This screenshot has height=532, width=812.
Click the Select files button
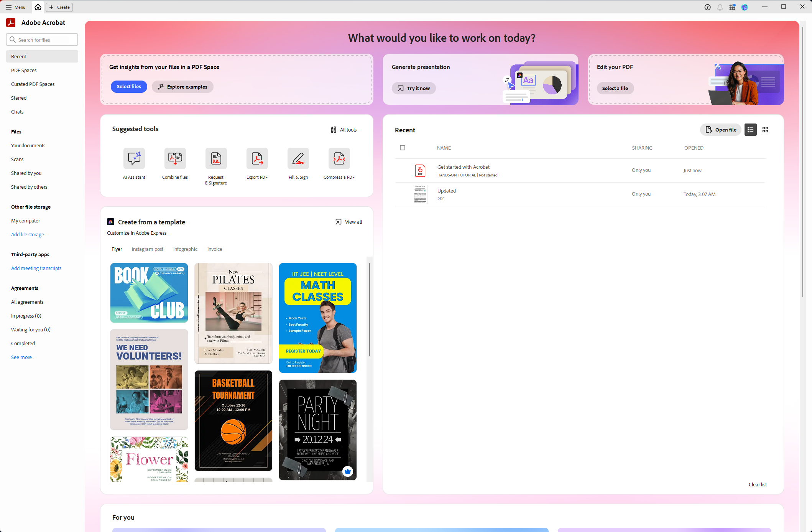coord(129,87)
